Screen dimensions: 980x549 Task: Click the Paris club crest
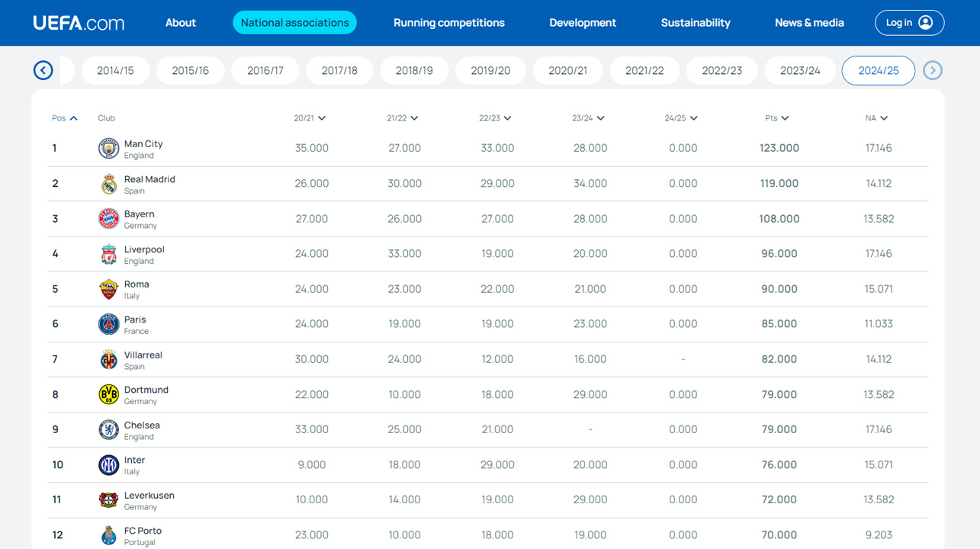pyautogui.click(x=109, y=324)
